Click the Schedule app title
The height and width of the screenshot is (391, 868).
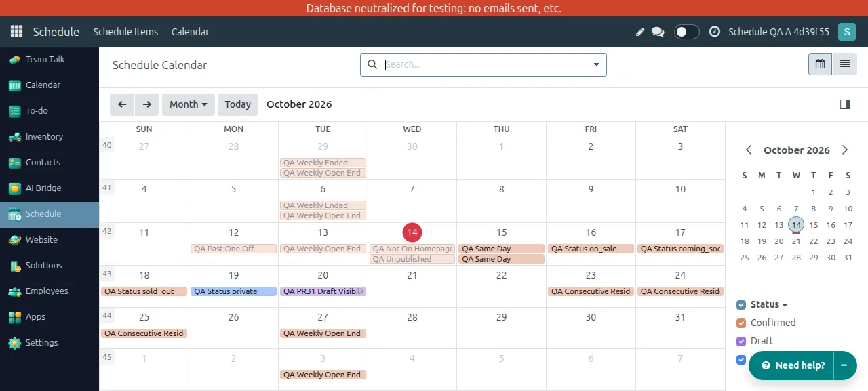(56, 32)
